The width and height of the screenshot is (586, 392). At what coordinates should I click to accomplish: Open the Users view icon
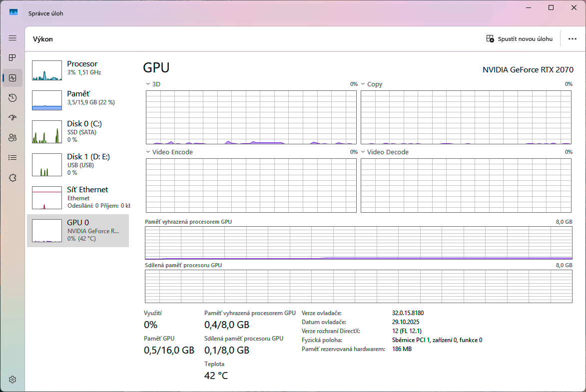[x=12, y=137]
